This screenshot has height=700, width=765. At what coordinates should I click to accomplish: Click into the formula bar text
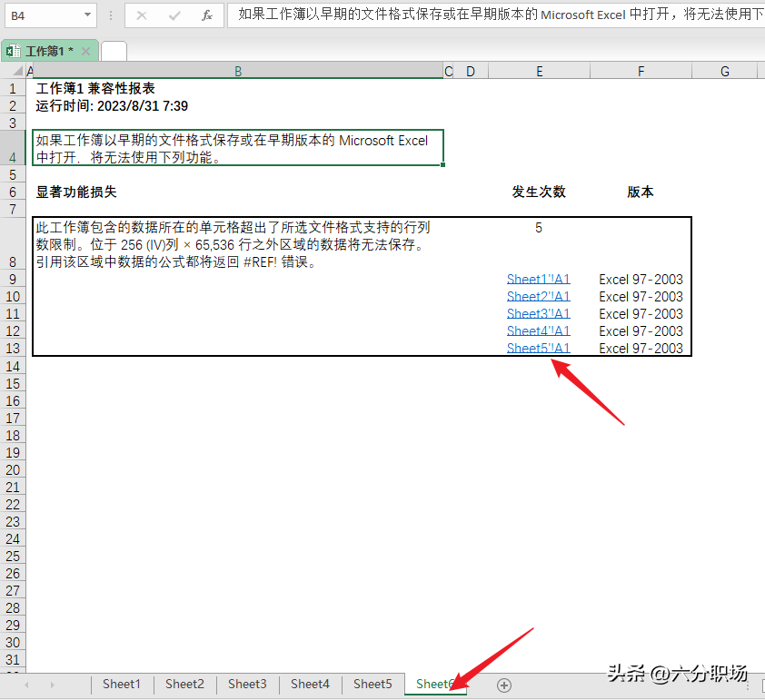[x=496, y=15]
